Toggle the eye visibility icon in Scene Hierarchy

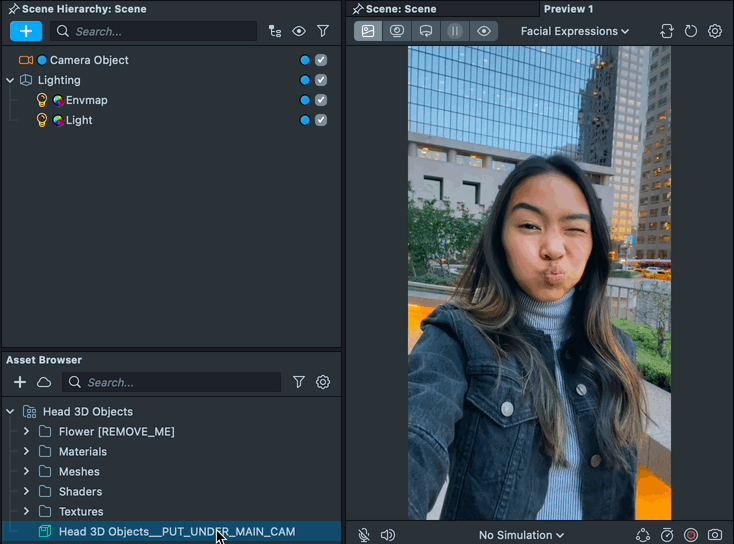pos(299,31)
